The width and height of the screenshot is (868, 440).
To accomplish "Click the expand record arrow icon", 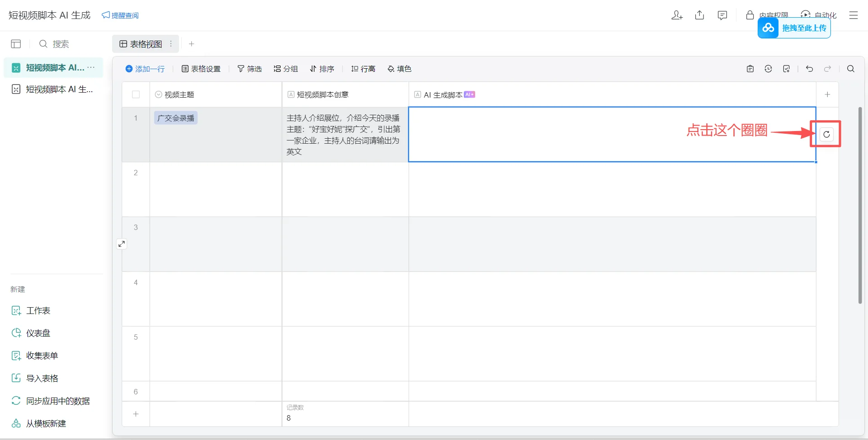I will (122, 244).
